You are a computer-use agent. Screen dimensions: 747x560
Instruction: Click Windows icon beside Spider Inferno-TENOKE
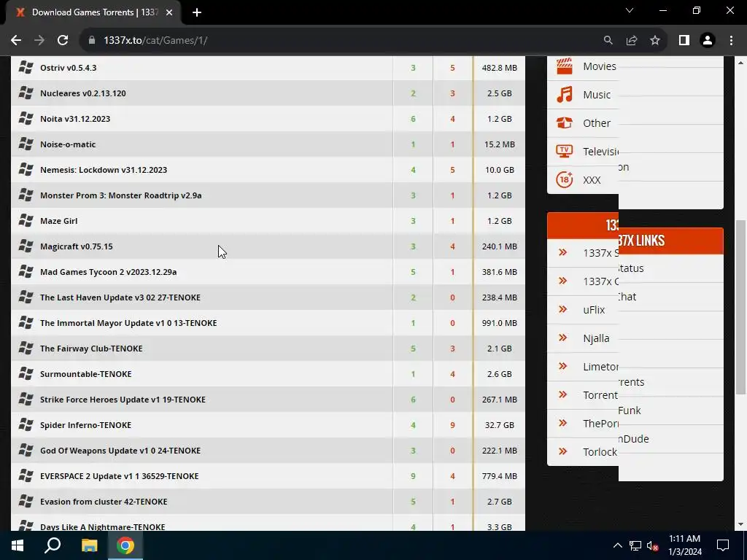click(26, 425)
